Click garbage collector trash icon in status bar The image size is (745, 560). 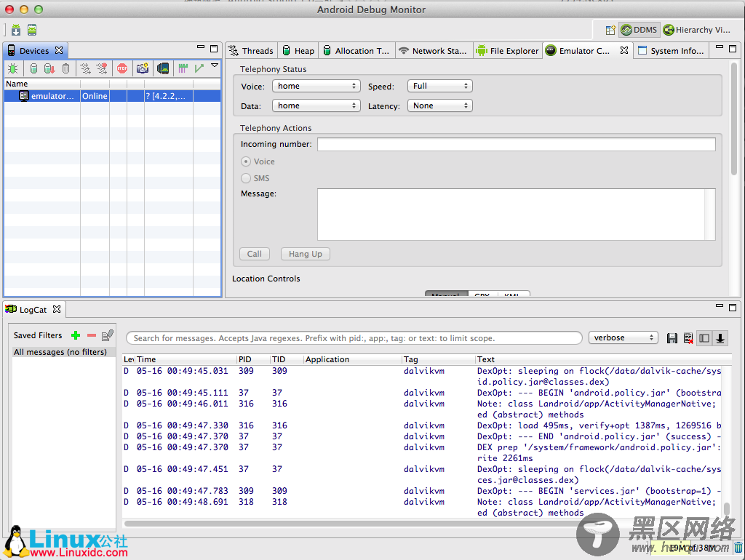(x=738, y=548)
